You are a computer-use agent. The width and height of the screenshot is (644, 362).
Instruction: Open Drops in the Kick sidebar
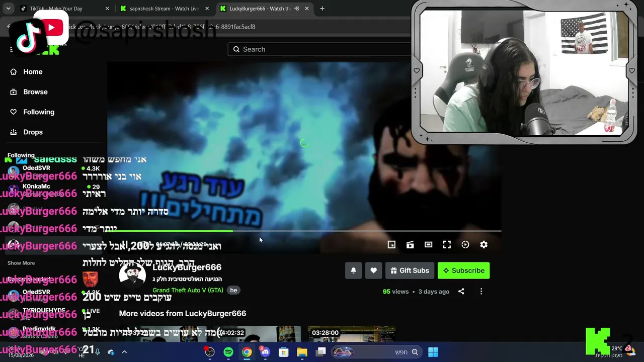pyautogui.click(x=28, y=132)
